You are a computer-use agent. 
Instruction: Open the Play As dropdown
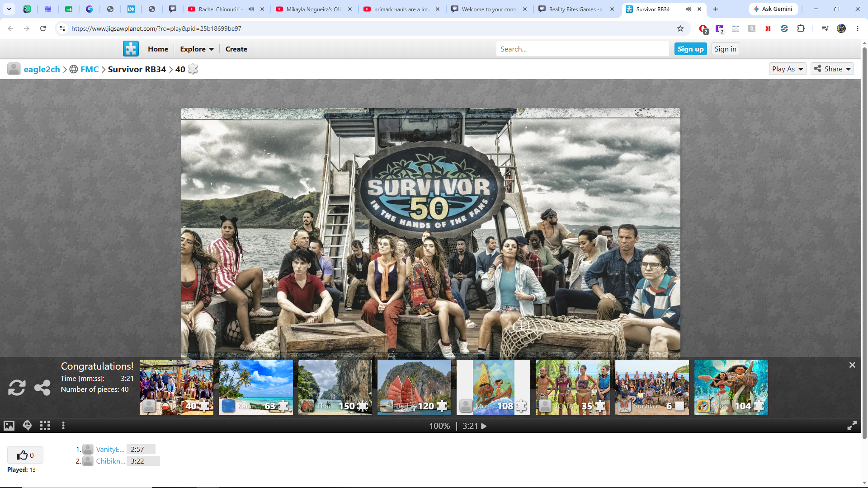tap(788, 69)
